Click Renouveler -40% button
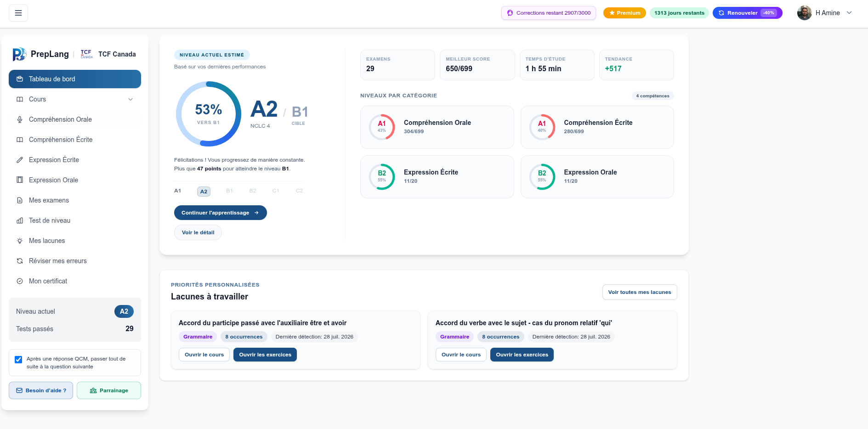The width and height of the screenshot is (868, 429). pos(748,13)
